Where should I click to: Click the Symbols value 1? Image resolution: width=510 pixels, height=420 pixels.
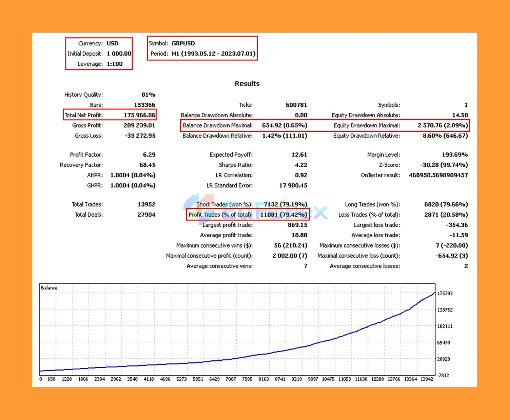tap(466, 105)
